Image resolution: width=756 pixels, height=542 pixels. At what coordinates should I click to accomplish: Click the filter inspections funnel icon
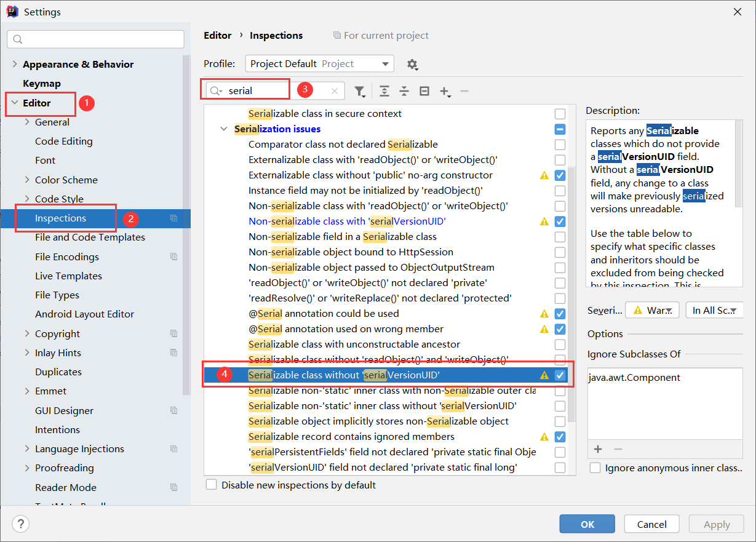(x=360, y=91)
